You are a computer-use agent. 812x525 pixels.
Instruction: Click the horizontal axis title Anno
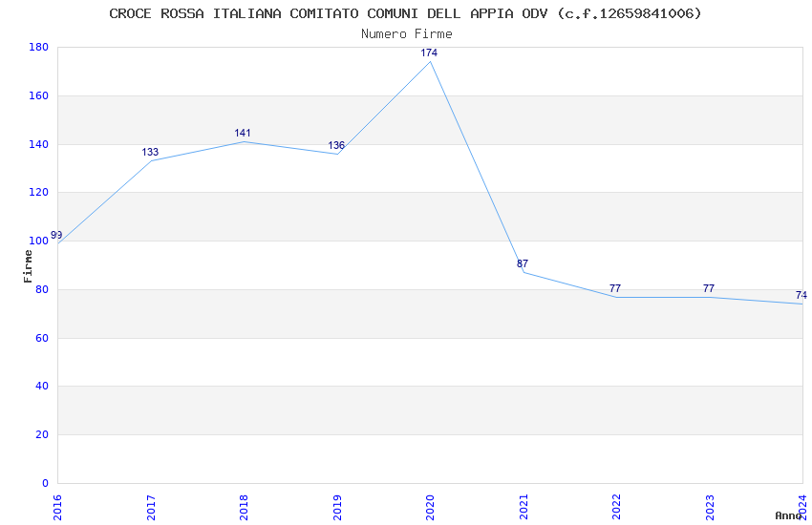coord(788,515)
